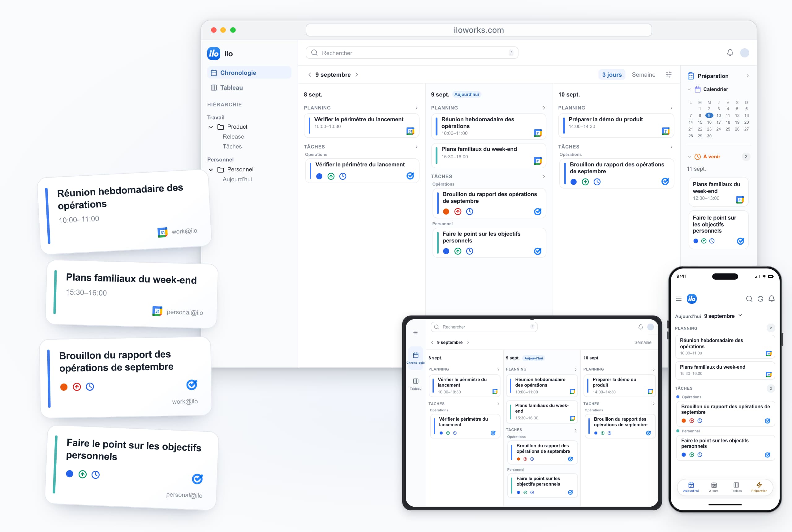
Task: Click red priority icon on large Brouillon card
Action: pos(77,387)
